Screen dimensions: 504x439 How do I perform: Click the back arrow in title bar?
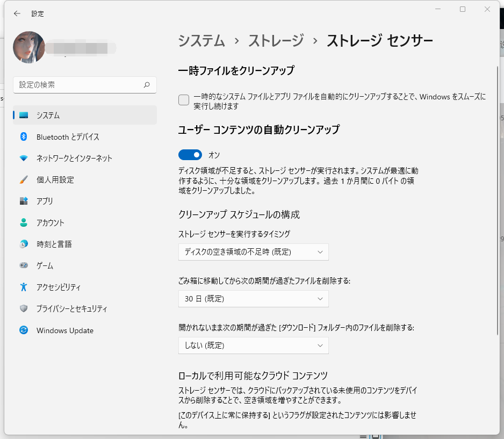click(x=17, y=13)
